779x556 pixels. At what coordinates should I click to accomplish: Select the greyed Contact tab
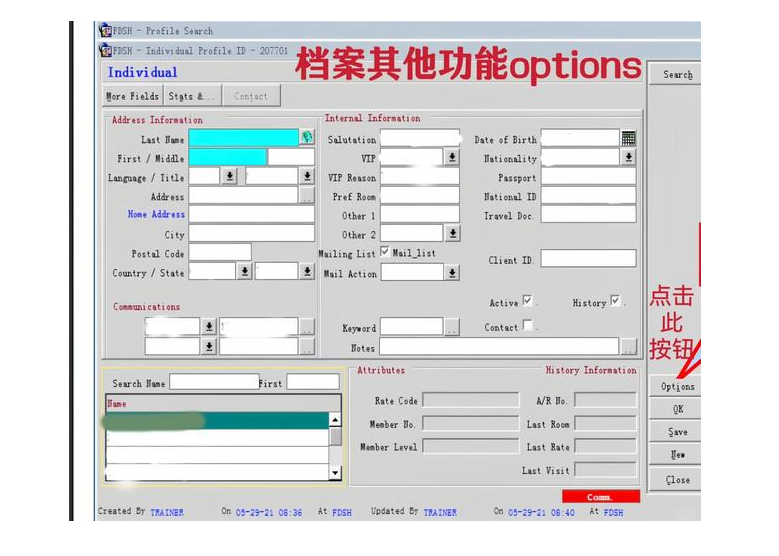click(251, 96)
